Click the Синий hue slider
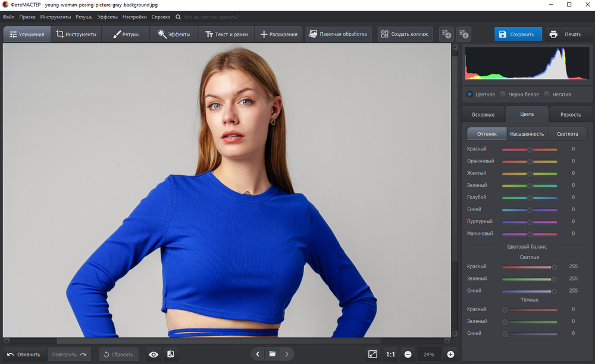Viewport: 595px width, 364px height. tap(530, 210)
